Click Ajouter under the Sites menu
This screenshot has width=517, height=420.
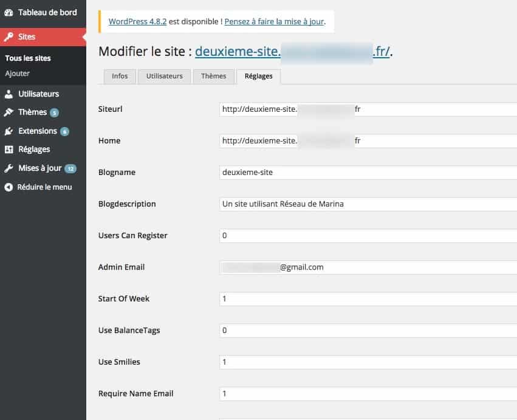coord(16,73)
